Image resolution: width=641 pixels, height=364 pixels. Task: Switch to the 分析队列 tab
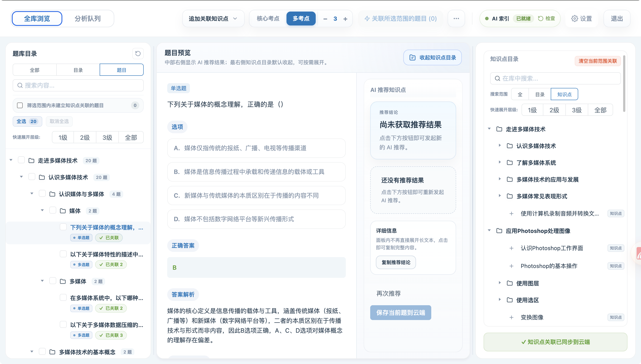tap(88, 19)
